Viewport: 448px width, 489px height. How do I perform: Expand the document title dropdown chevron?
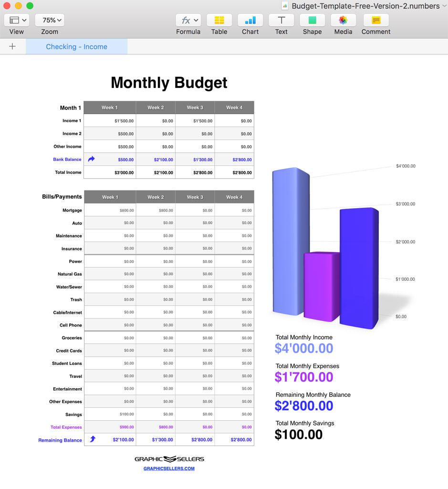coord(444,6)
